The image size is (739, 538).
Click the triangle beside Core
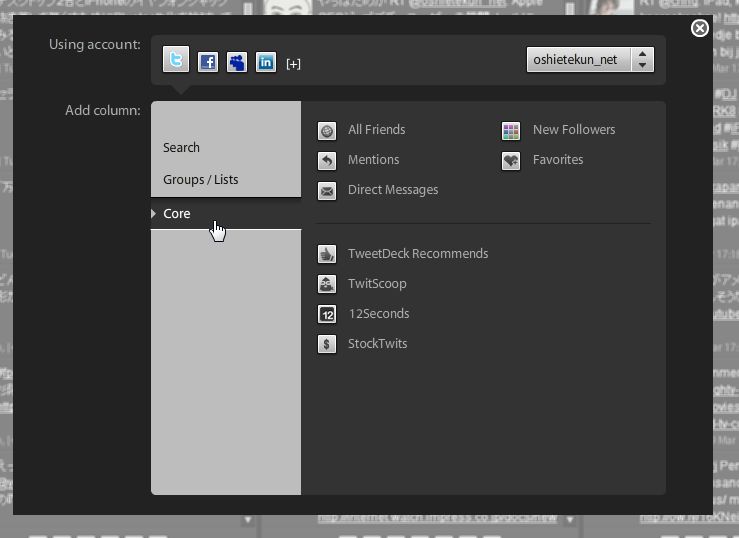tap(154, 213)
